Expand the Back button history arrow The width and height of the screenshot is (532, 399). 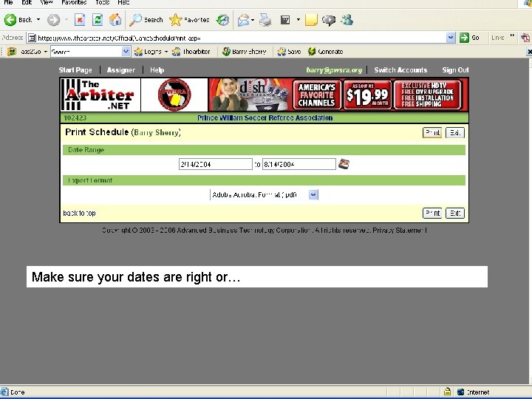tap(38, 20)
